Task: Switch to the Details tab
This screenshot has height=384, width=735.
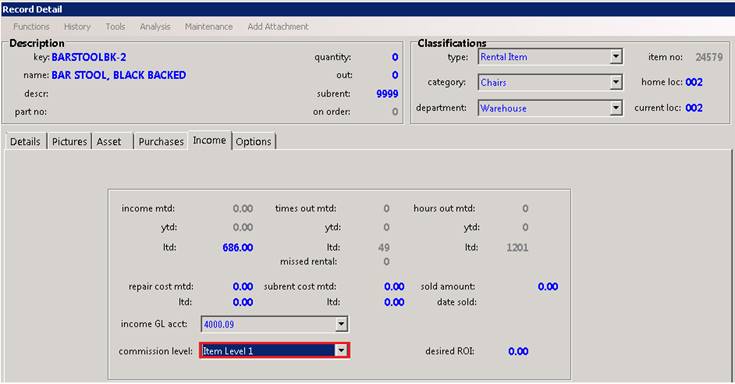Action: (25, 142)
